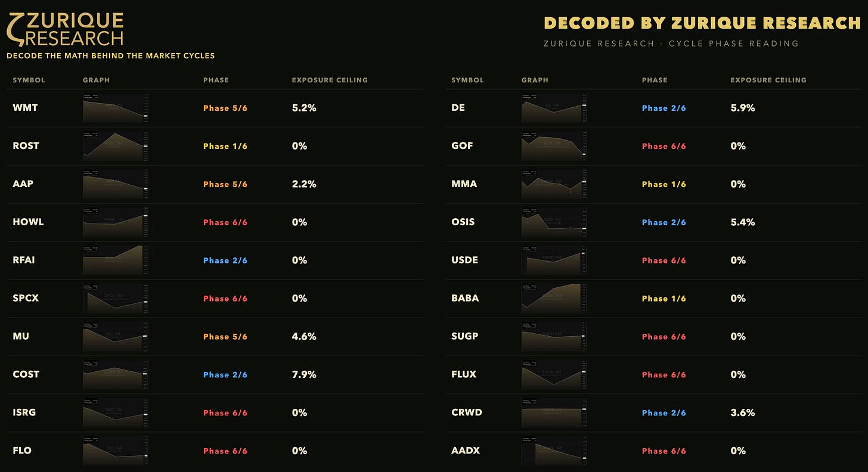Select the CRWD symbol
This screenshot has height=472, width=868.
click(467, 413)
